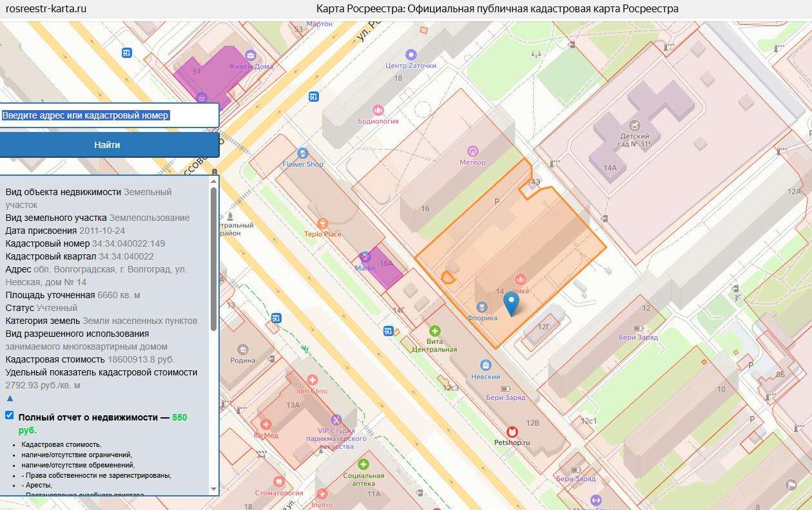
Task: Click the info panel scroll-down arrow
Action: pos(214,489)
